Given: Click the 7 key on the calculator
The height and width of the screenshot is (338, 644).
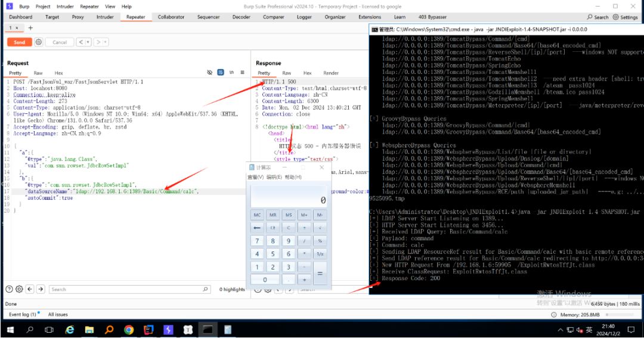Looking at the screenshot, I should pyautogui.click(x=257, y=241).
